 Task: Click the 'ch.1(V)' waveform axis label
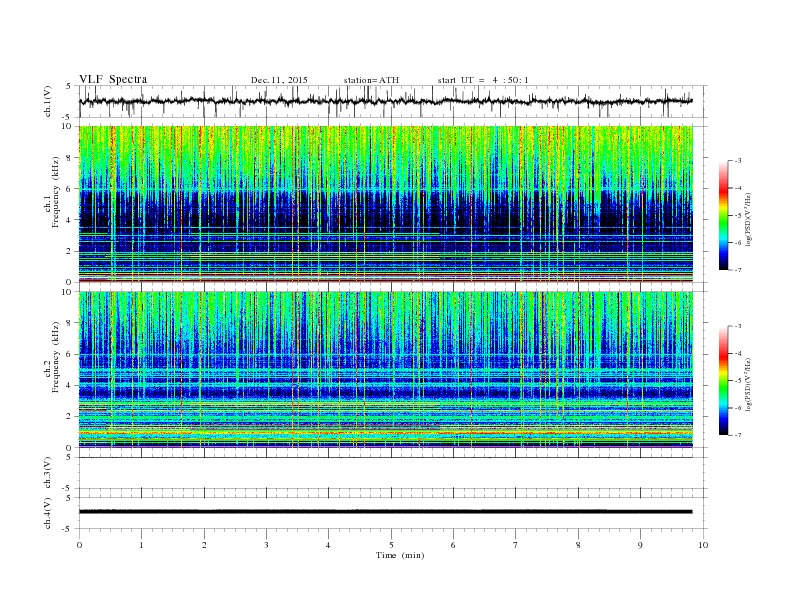48,101
